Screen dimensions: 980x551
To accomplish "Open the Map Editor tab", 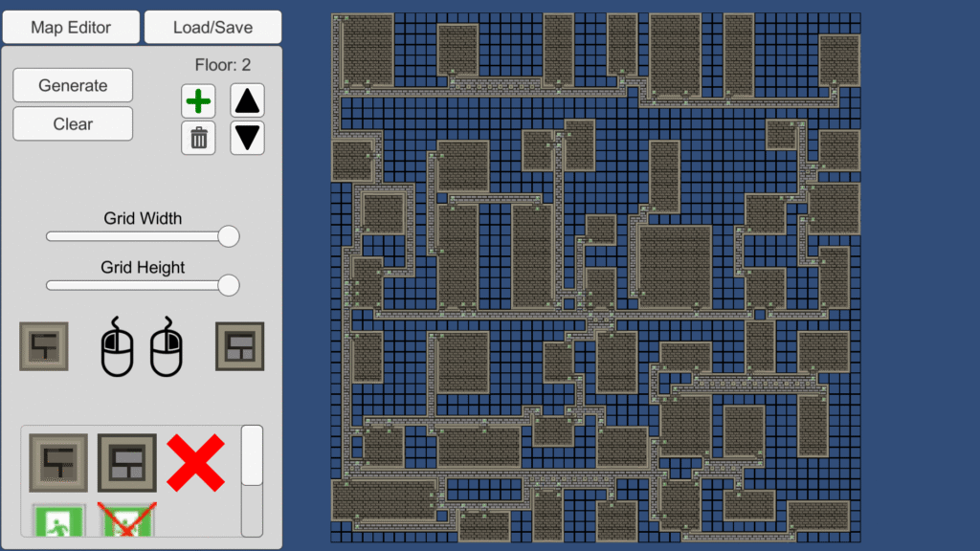I will click(71, 28).
